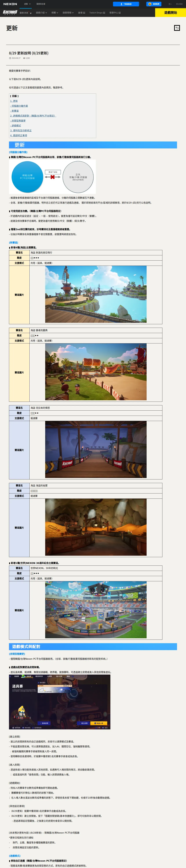
Task: Jump to 2. 遊戲模式與配對 contents link
Action: (x=33, y=116)
